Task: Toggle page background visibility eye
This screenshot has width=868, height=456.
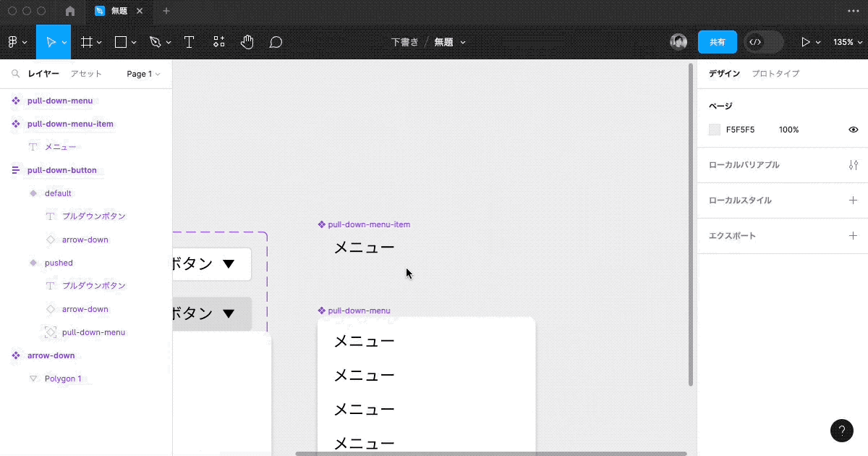Action: 853,130
